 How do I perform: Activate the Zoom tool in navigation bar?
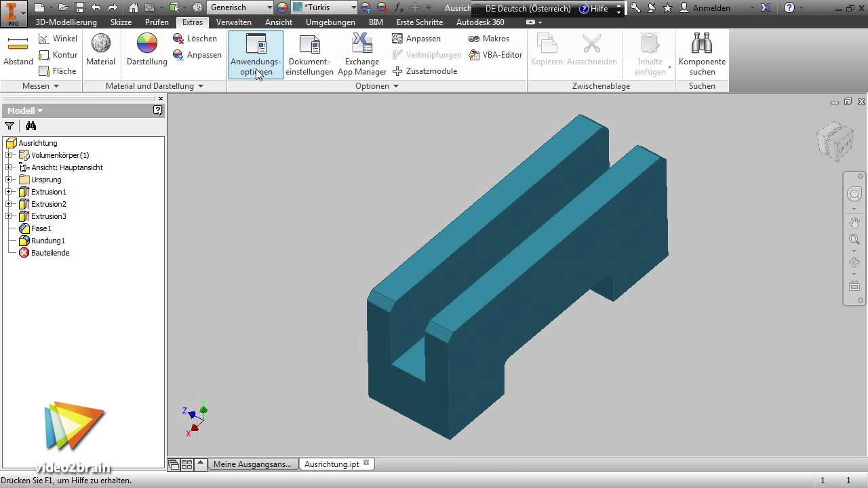[x=854, y=239]
